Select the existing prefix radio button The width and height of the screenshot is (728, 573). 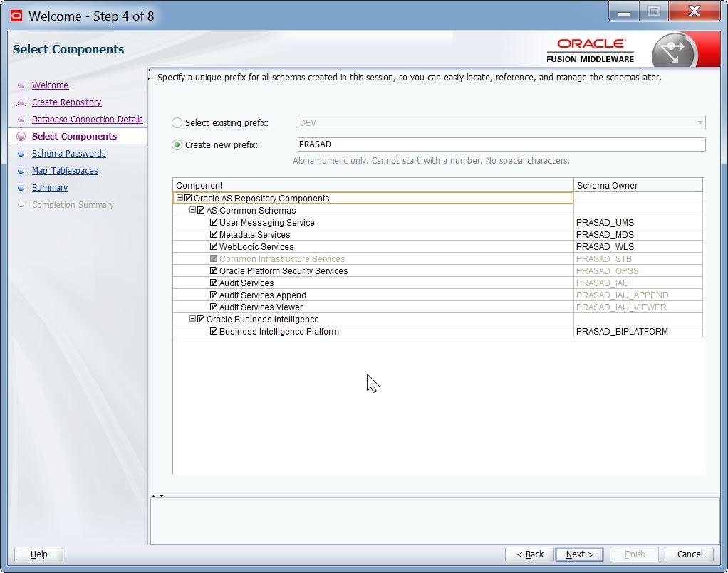pyautogui.click(x=177, y=123)
